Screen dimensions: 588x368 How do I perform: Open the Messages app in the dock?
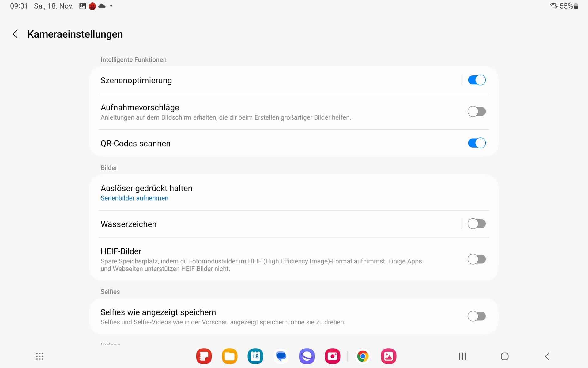coord(281,356)
